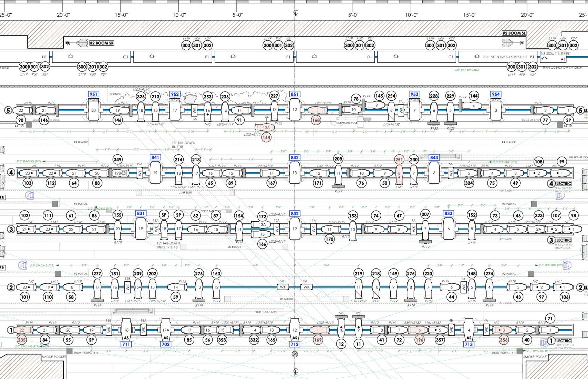This screenshot has width=588, height=379.
Task: Select striplight section G1 arrow symbol
Action: click(71, 56)
